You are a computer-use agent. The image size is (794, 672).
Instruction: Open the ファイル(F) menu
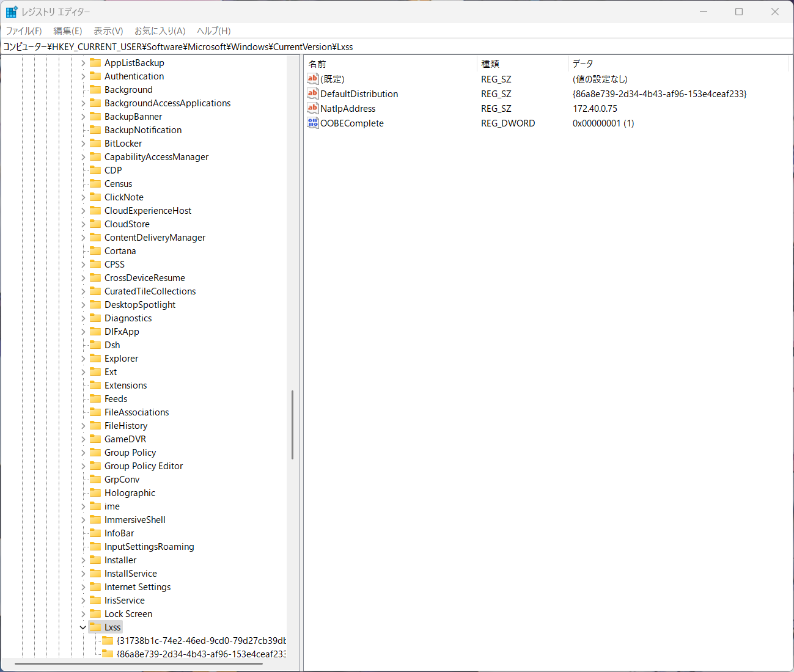click(x=24, y=31)
